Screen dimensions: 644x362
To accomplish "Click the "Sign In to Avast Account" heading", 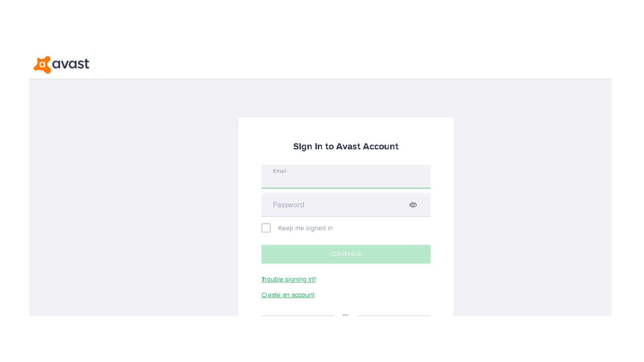I will 346,146.
